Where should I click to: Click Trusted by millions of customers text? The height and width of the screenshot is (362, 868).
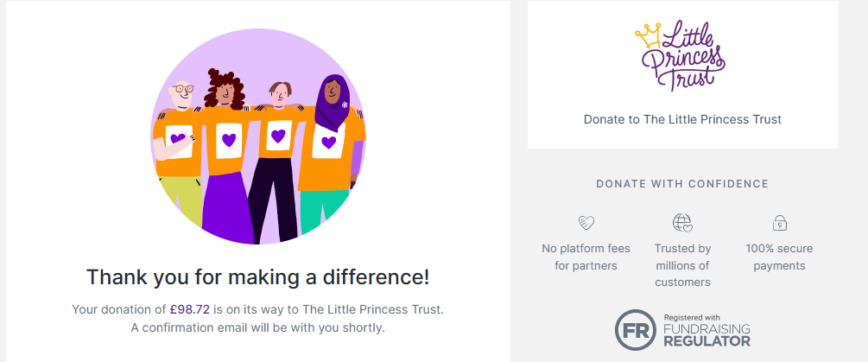click(x=682, y=265)
